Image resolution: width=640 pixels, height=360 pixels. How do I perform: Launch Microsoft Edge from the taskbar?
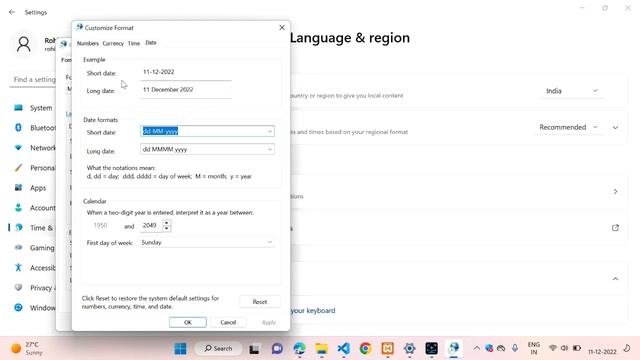pyautogui.click(x=299, y=349)
